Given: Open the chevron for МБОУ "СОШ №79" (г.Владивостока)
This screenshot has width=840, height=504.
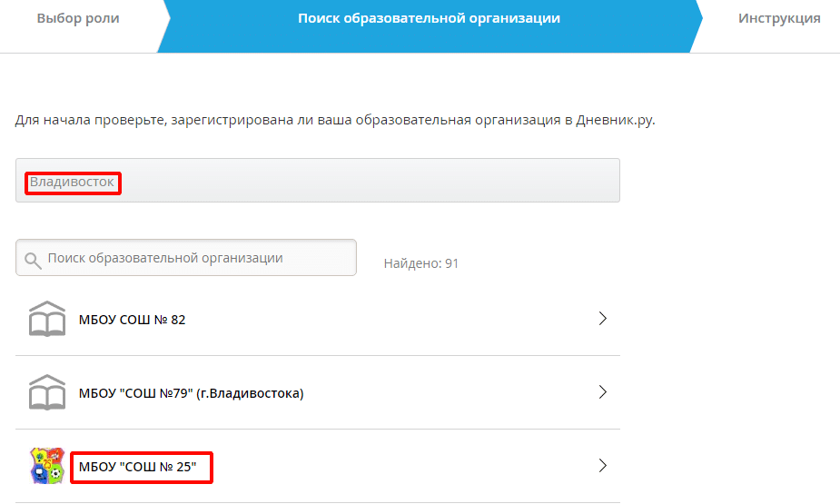Looking at the screenshot, I should click(x=602, y=392).
